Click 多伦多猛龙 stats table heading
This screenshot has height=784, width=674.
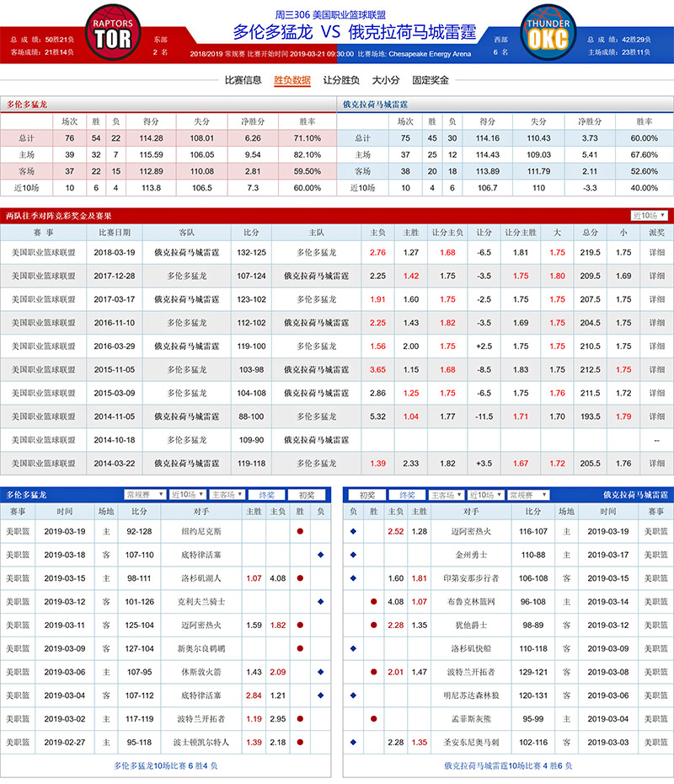(27, 105)
